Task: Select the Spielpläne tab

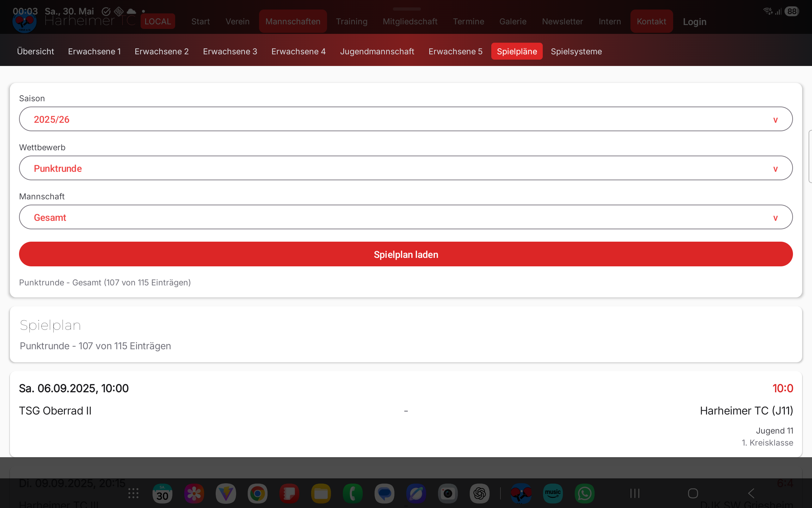Action: 517,51
